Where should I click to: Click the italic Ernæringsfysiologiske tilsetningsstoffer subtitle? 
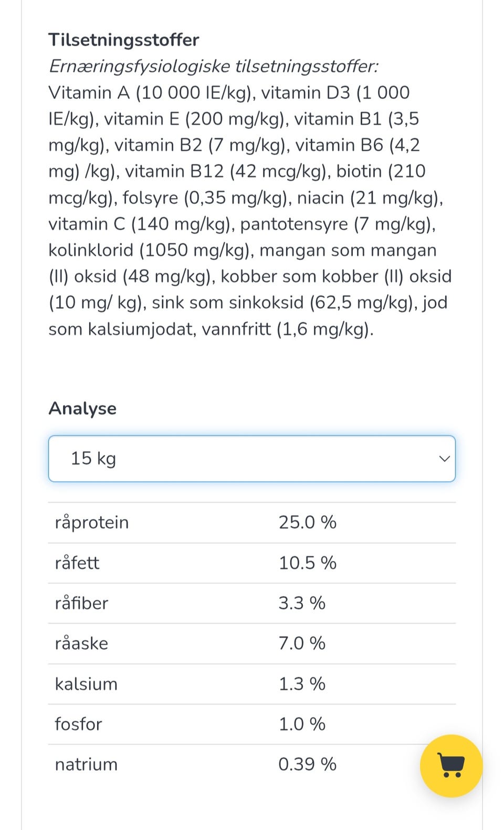point(214,66)
